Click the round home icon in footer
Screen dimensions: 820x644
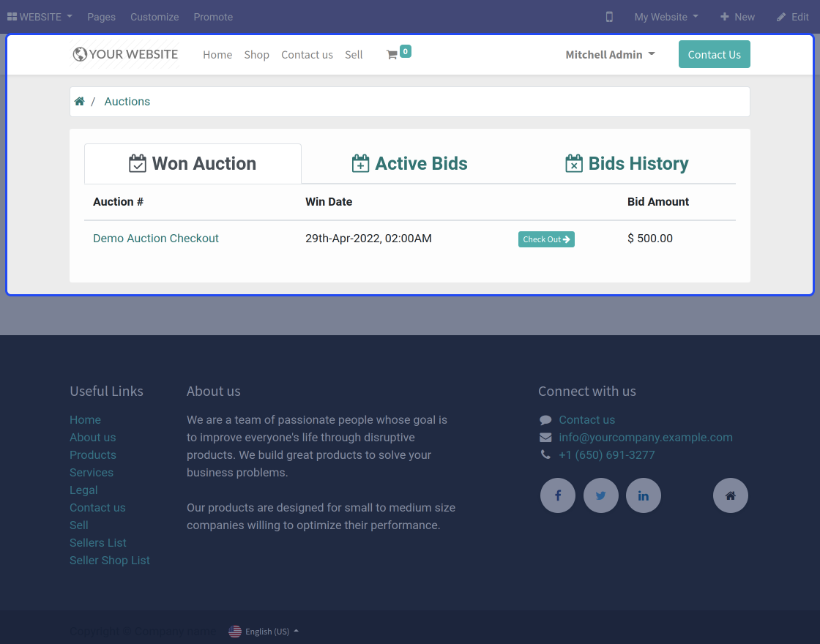coord(731,495)
